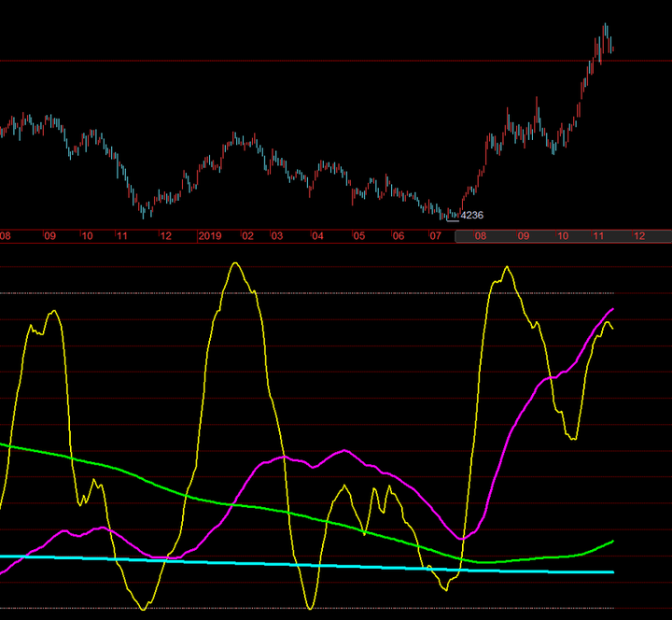The height and width of the screenshot is (620, 672).
Task: Click the 09 label inside gray highlighted range
Action: click(524, 236)
